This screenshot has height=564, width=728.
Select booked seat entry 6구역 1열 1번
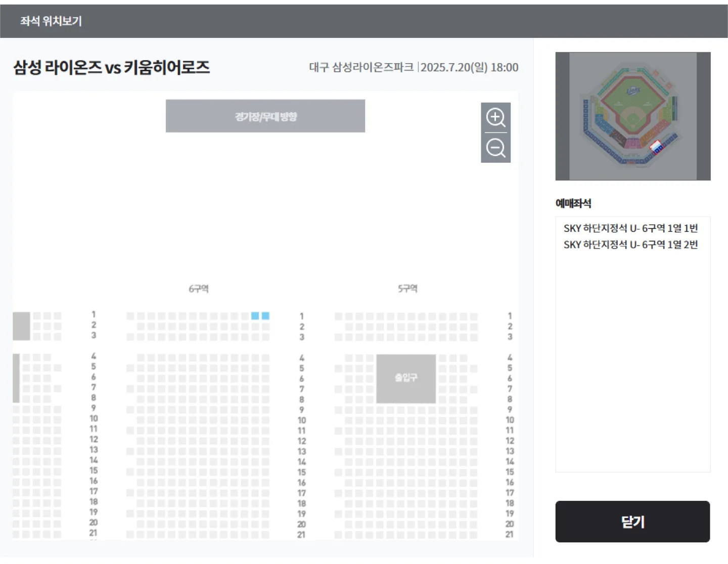pyautogui.click(x=630, y=228)
